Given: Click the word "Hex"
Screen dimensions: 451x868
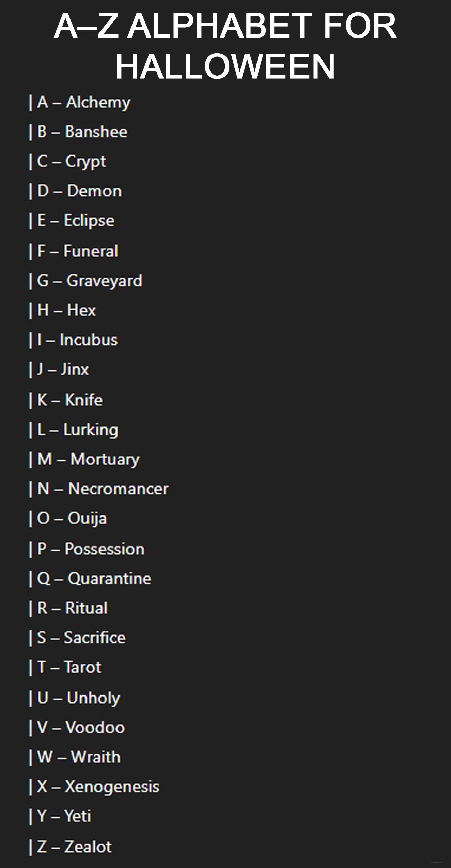Looking at the screenshot, I should 81,310.
